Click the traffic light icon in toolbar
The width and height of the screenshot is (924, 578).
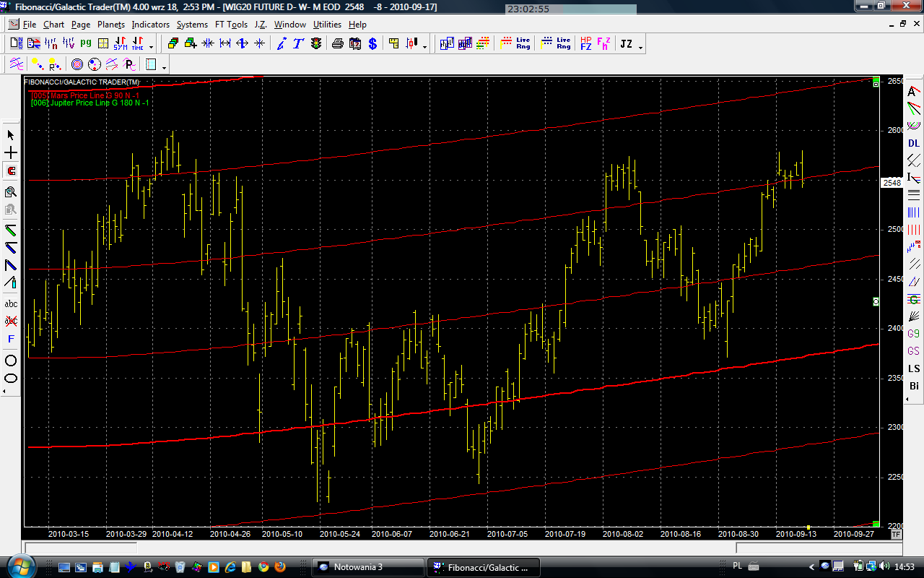(316, 43)
